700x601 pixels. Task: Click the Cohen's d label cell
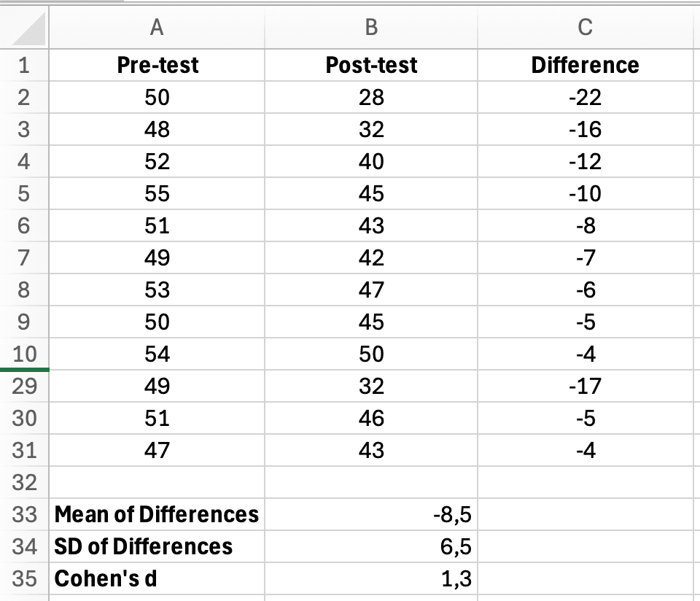[x=155, y=578]
